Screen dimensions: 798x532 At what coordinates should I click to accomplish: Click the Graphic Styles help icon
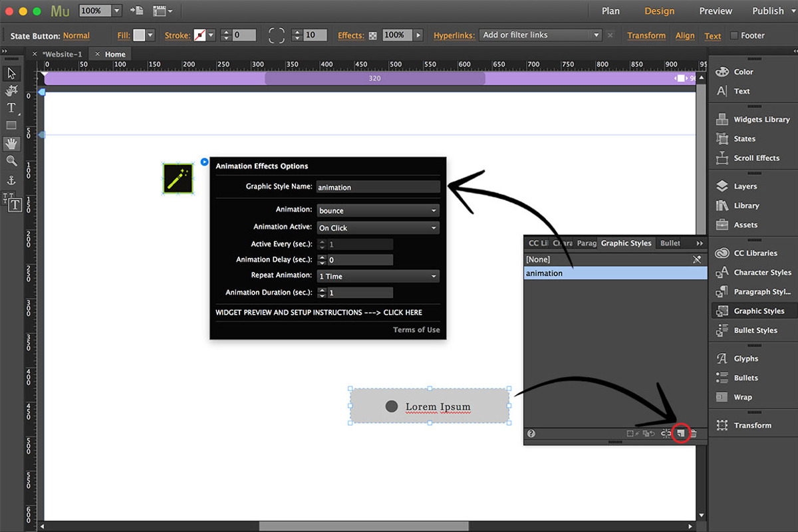[x=531, y=434]
